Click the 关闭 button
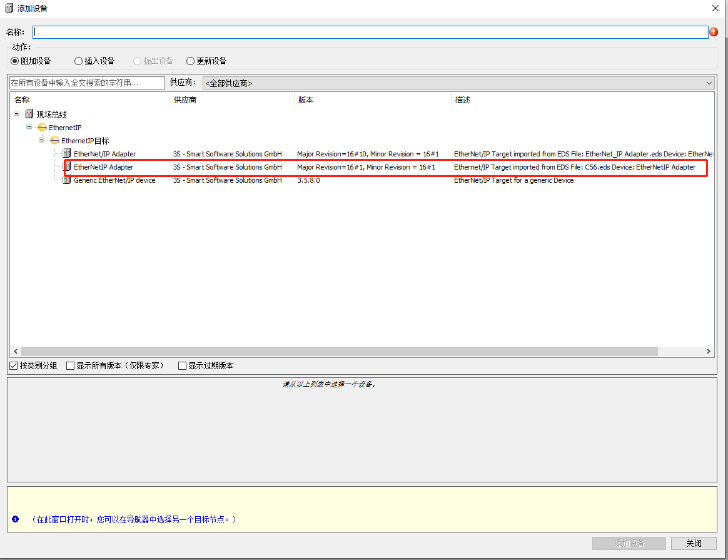This screenshot has width=728, height=560. (x=694, y=543)
